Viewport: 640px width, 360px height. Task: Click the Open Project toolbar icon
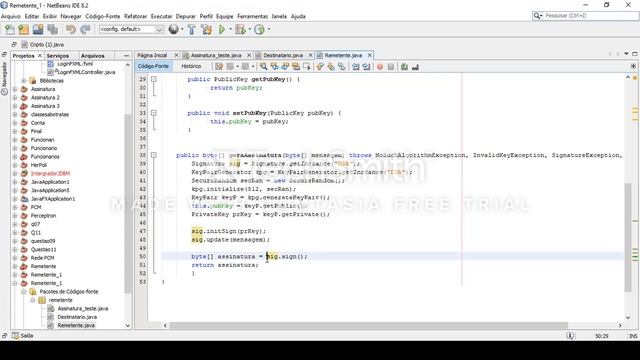pos(38,29)
